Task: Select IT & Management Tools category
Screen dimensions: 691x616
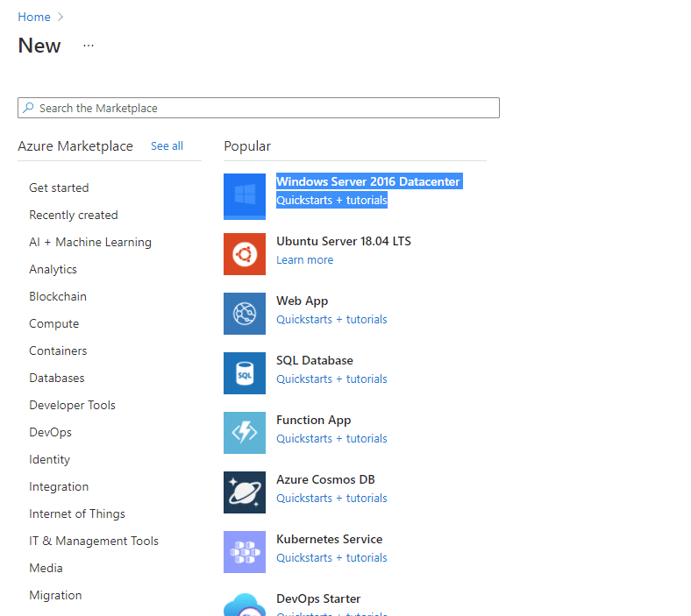Action: point(94,541)
